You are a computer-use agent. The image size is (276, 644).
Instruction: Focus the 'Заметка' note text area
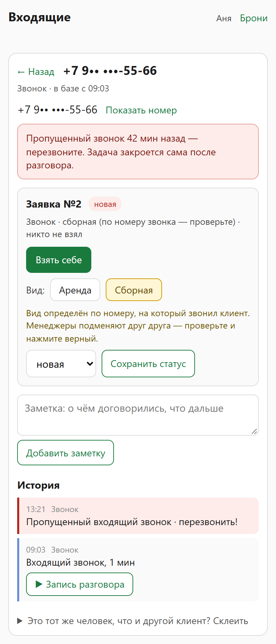coord(138,415)
